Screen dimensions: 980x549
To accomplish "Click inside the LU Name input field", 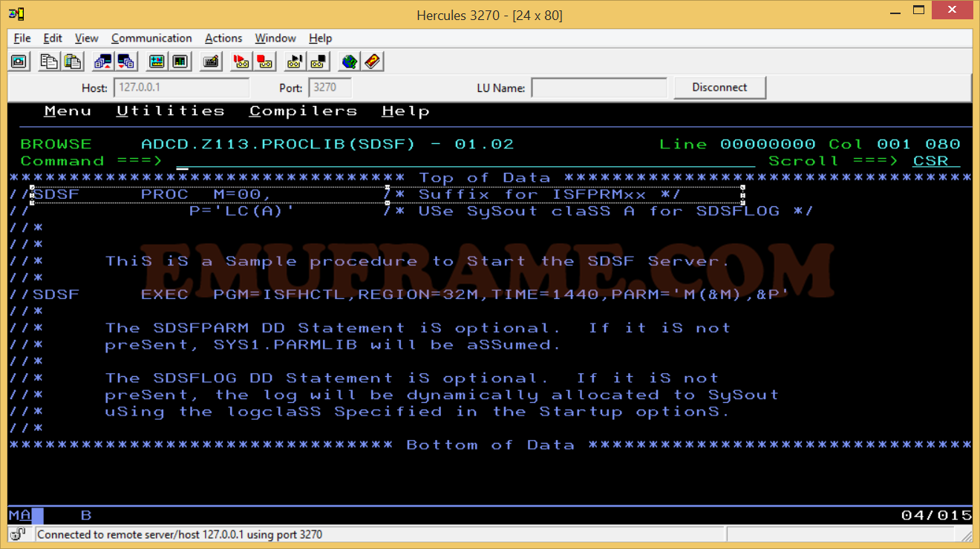I will click(x=598, y=87).
